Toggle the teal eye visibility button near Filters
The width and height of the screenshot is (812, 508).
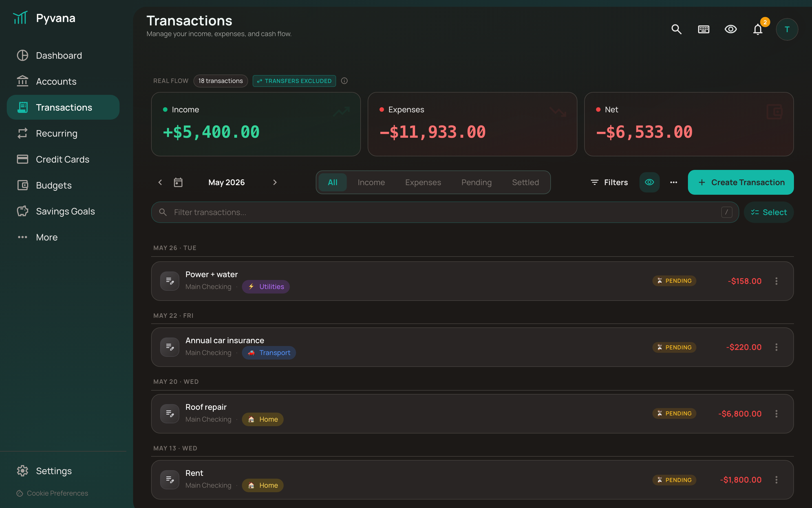point(649,182)
